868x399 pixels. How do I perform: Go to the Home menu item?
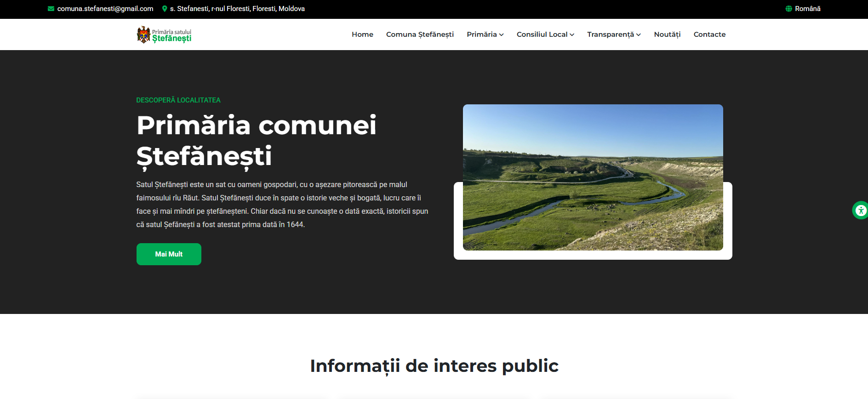pos(362,34)
